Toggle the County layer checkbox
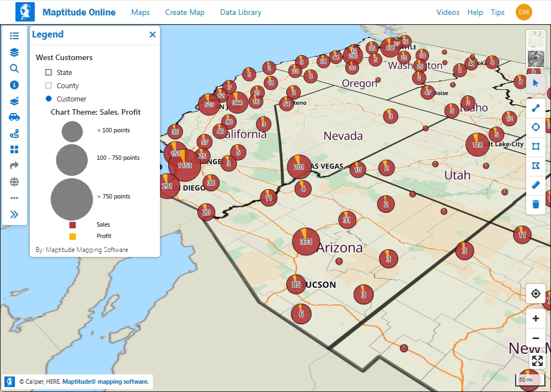The height and width of the screenshot is (392, 551). [x=49, y=85]
